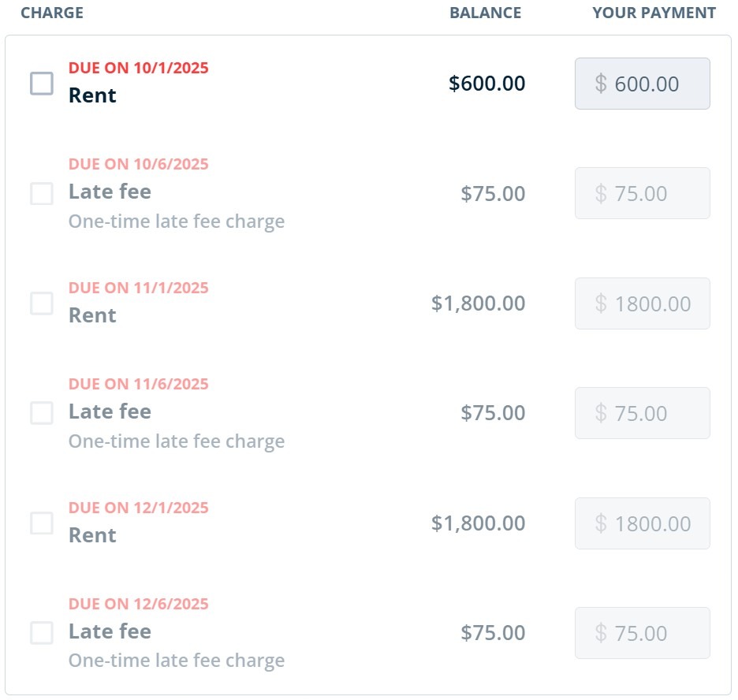
Task: Click the Rent label due 10/1/2025
Action: pyautogui.click(x=92, y=95)
